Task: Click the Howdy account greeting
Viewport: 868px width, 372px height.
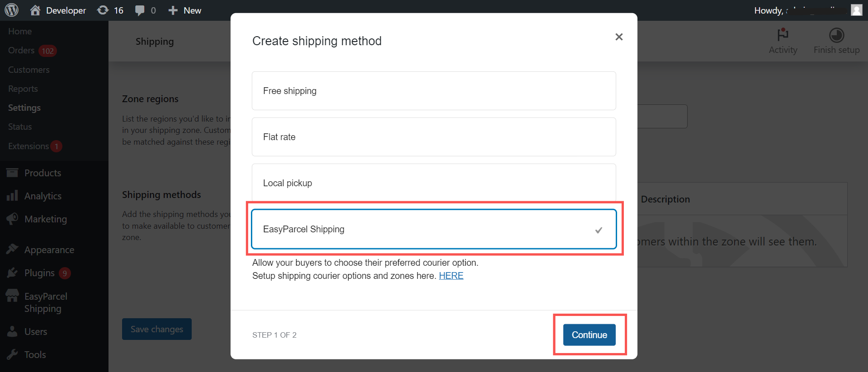Action: pos(769,10)
